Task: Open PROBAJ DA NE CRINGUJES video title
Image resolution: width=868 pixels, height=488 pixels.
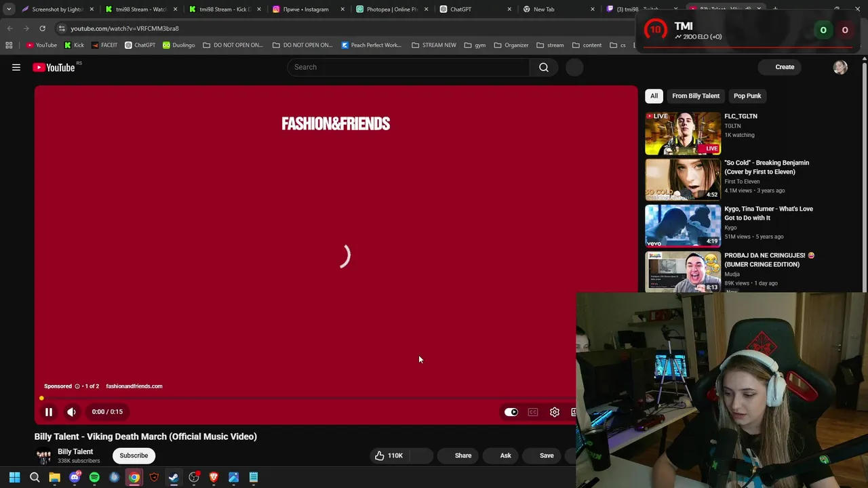Action: click(x=769, y=260)
